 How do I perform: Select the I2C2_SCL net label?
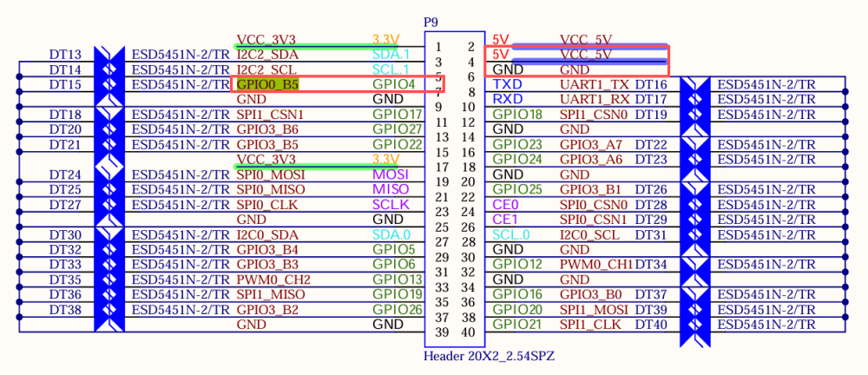[x=266, y=69]
